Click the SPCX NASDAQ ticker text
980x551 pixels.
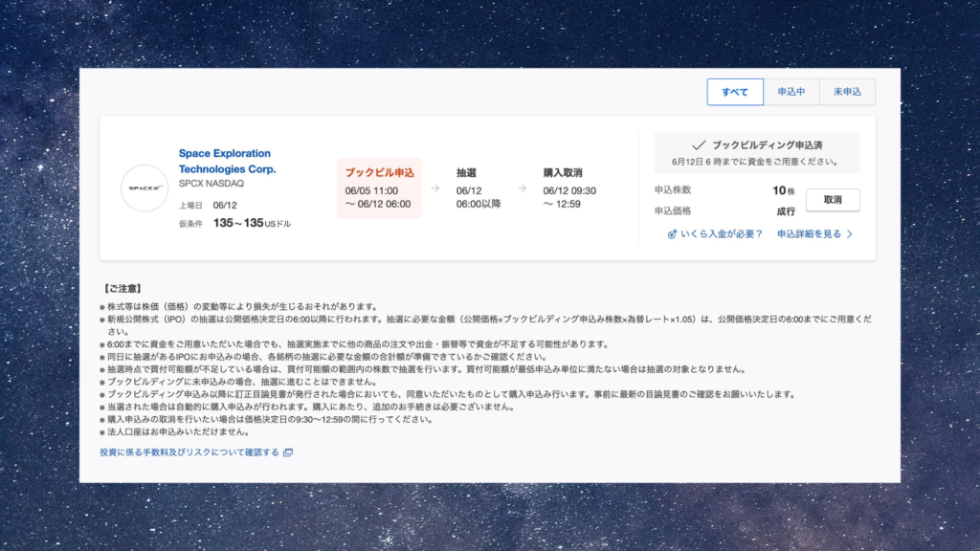212,184
